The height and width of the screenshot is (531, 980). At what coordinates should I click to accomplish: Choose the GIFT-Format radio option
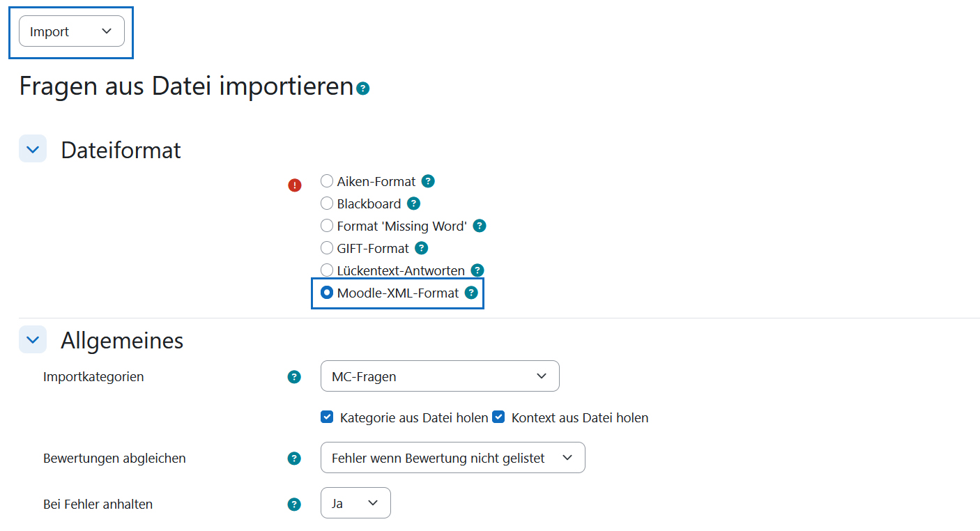[327, 248]
